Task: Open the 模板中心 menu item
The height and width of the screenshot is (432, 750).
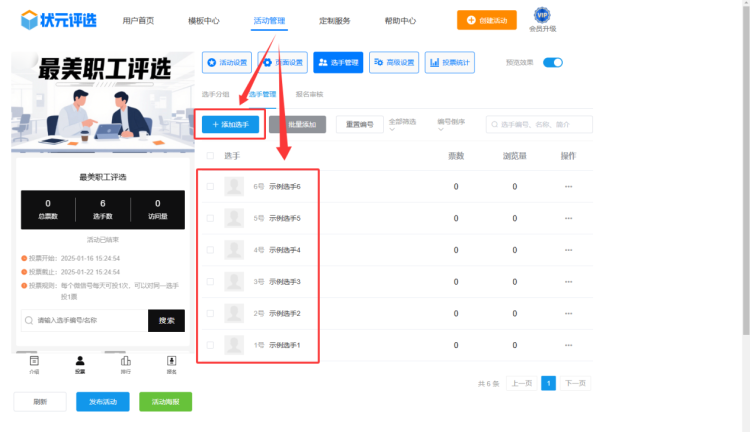Action: pos(204,20)
